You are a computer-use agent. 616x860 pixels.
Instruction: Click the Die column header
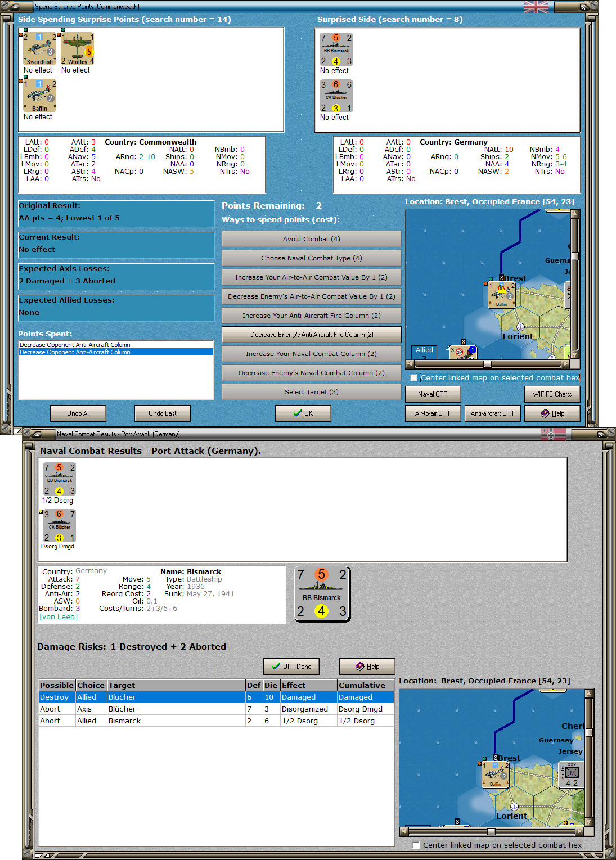coord(271,685)
